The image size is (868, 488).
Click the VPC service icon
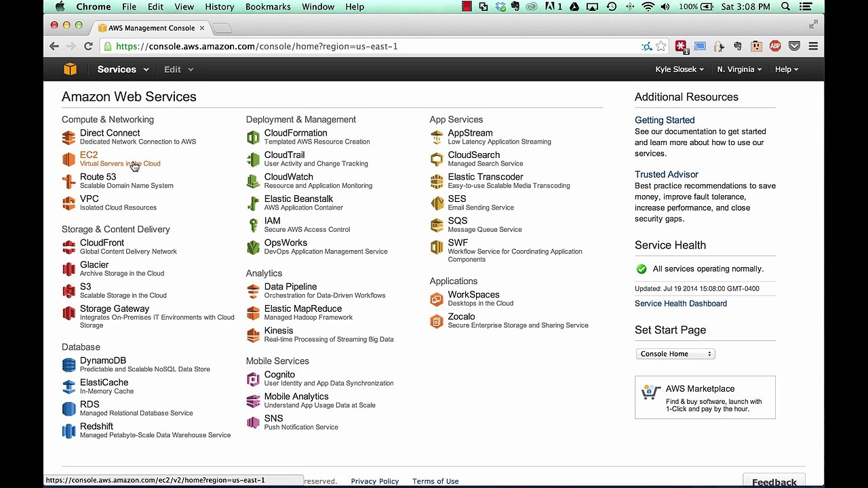[x=68, y=203]
